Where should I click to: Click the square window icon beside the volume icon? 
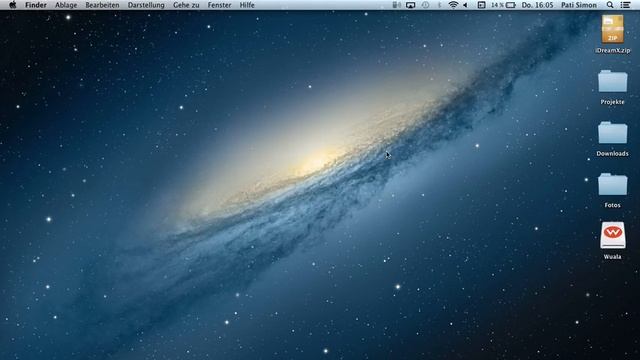(481, 5)
